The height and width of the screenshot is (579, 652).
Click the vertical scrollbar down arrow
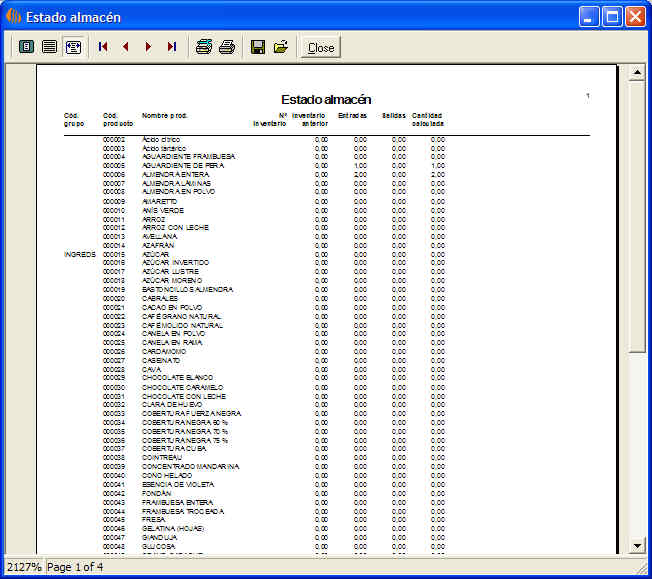point(636,545)
